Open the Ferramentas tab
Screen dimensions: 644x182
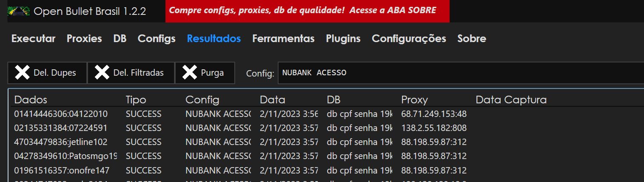coord(283,39)
